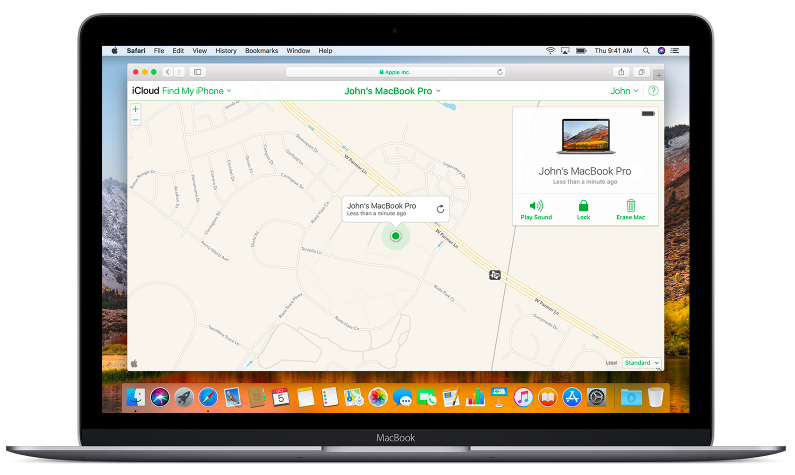Click MacBook Pro thumbnail in device panel

point(586,136)
